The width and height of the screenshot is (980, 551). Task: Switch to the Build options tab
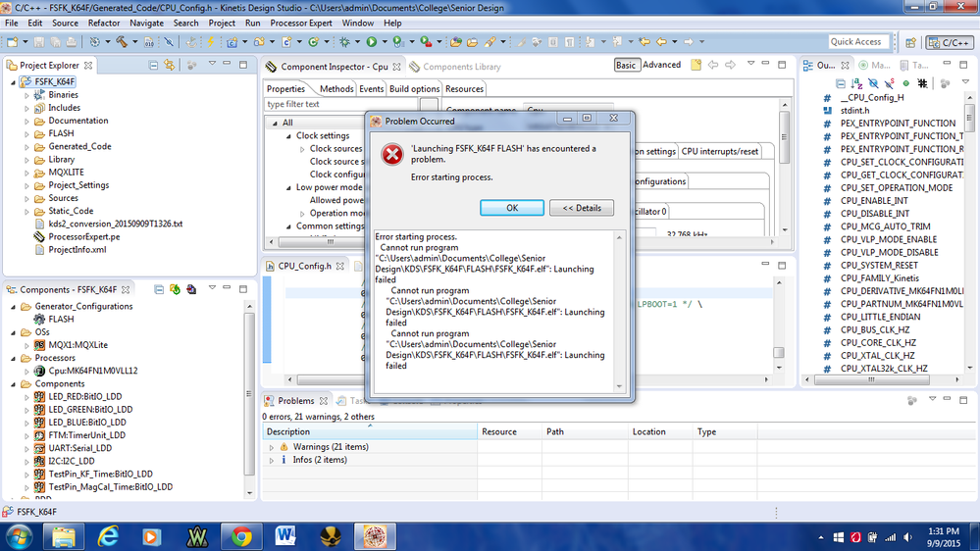pyautogui.click(x=414, y=88)
